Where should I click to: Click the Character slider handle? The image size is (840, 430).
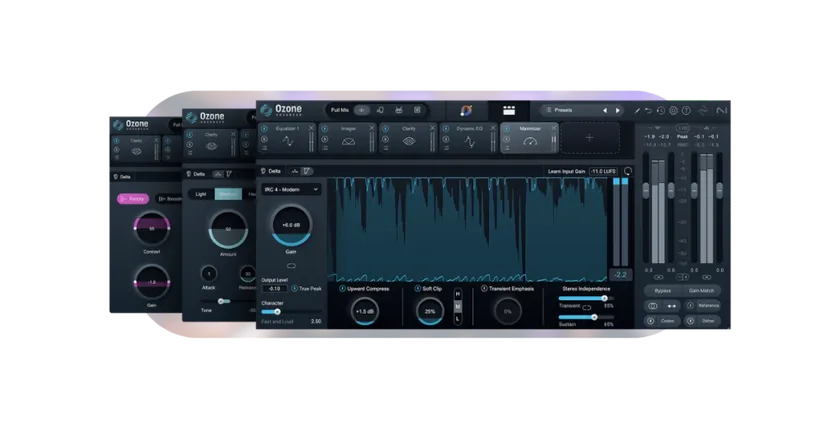(x=277, y=312)
